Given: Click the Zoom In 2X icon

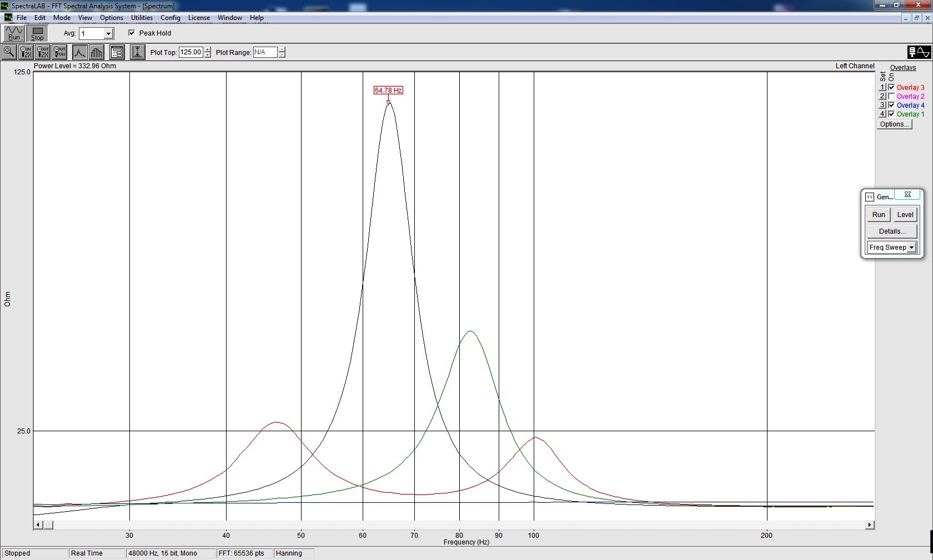Looking at the screenshot, I should 26,52.
